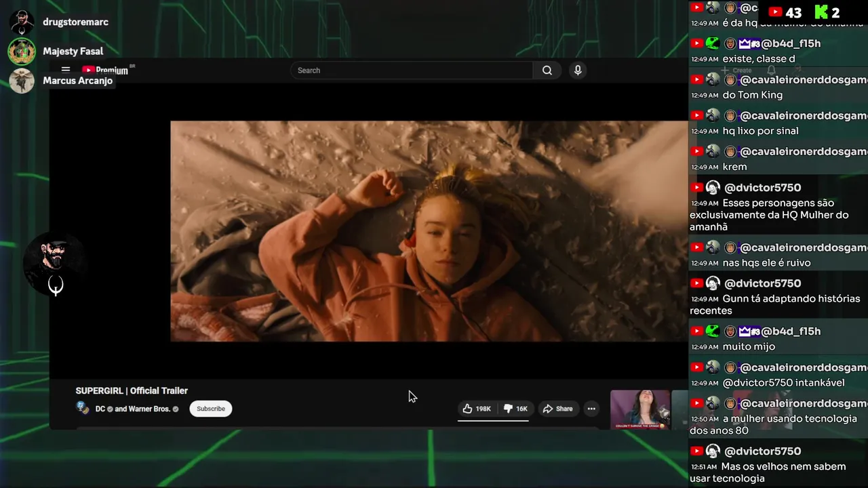Image resolution: width=868 pixels, height=488 pixels.
Task: Activate voice search microphone icon
Action: coord(578,70)
